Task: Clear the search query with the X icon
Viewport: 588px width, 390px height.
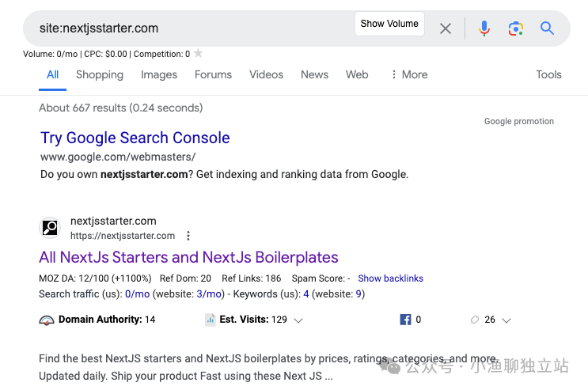Action: coord(445,28)
